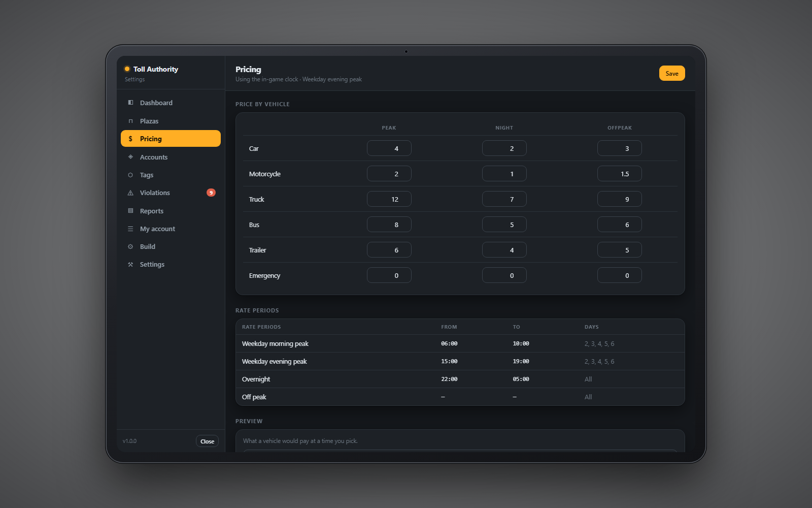Click the v1.0.0 version label
Image resolution: width=812 pixels, height=508 pixels.
(x=129, y=441)
